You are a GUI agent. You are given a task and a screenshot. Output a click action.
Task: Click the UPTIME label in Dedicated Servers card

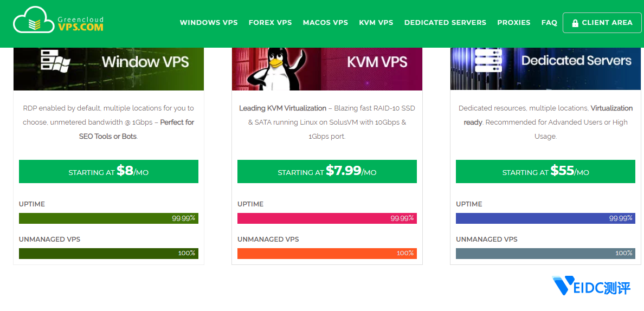(x=469, y=204)
